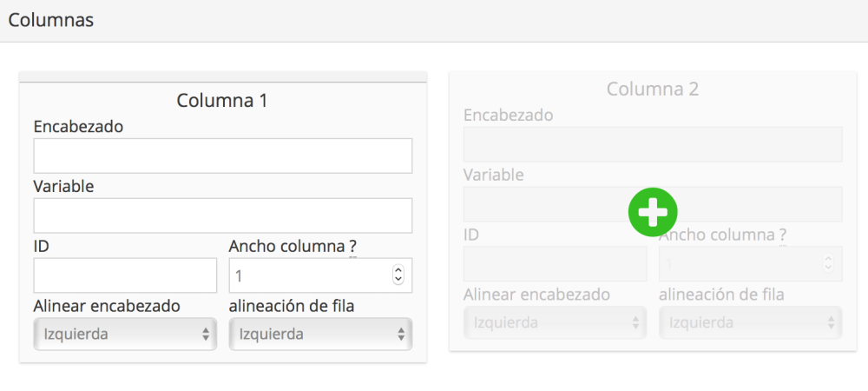
Task: Open the dimmed Alinear encabezado dropdown in Columna 2
Action: [x=555, y=322]
